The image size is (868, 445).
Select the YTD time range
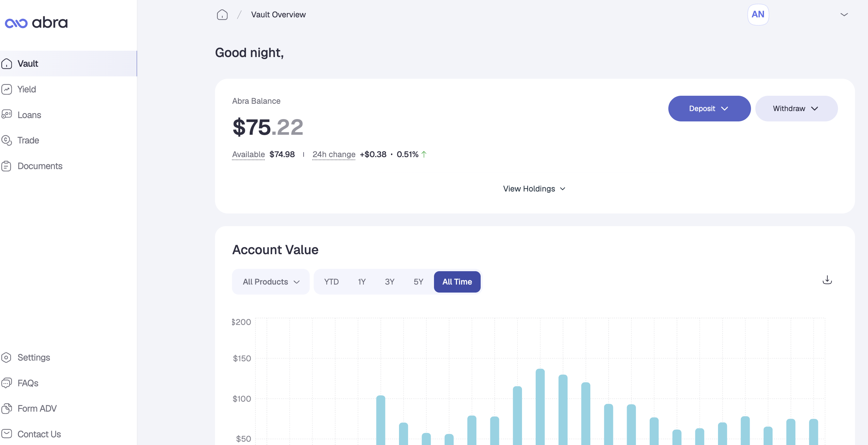tap(331, 282)
